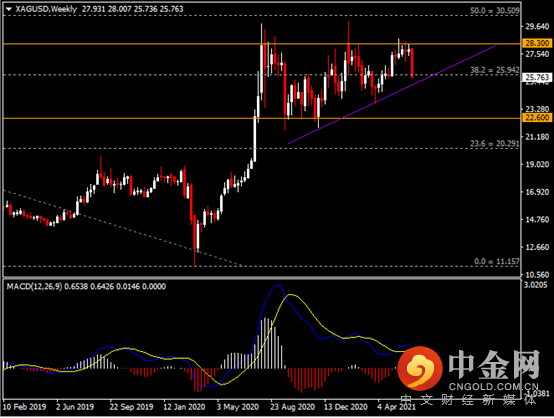Click the CNGOLD.COM.CN watermark link
The width and height of the screenshot is (554, 418).
coord(494,387)
